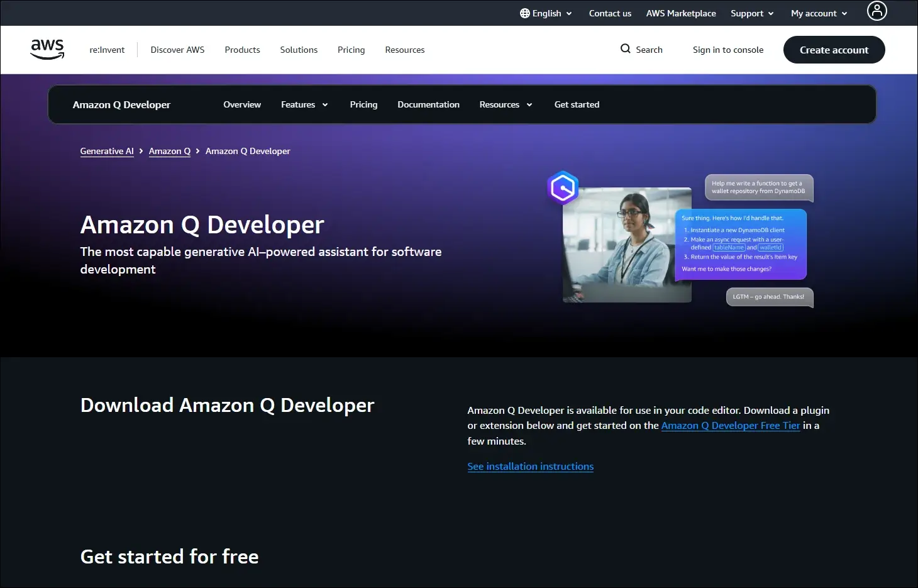Select the Overview tab

pos(242,104)
